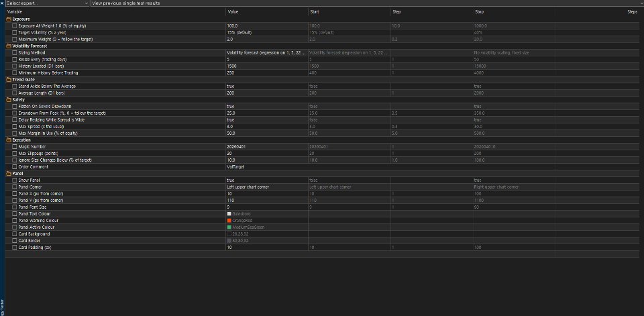Check the Maximum Weight checkbox
The width and height of the screenshot is (644, 316).
coord(14,39)
